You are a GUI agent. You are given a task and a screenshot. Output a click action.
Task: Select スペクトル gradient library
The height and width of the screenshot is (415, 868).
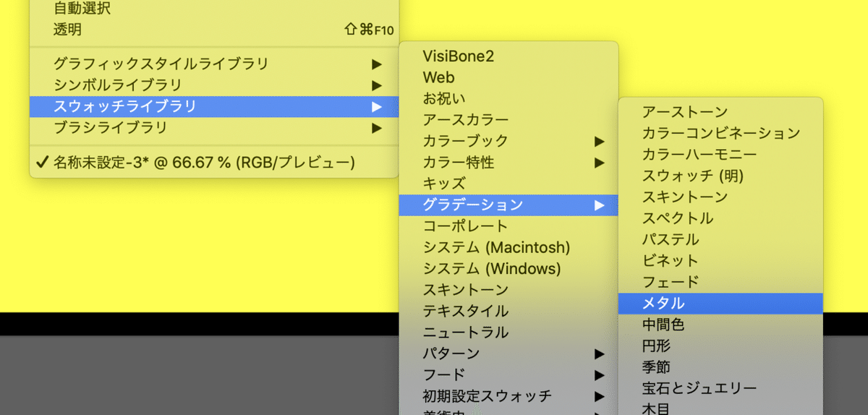click(721, 218)
